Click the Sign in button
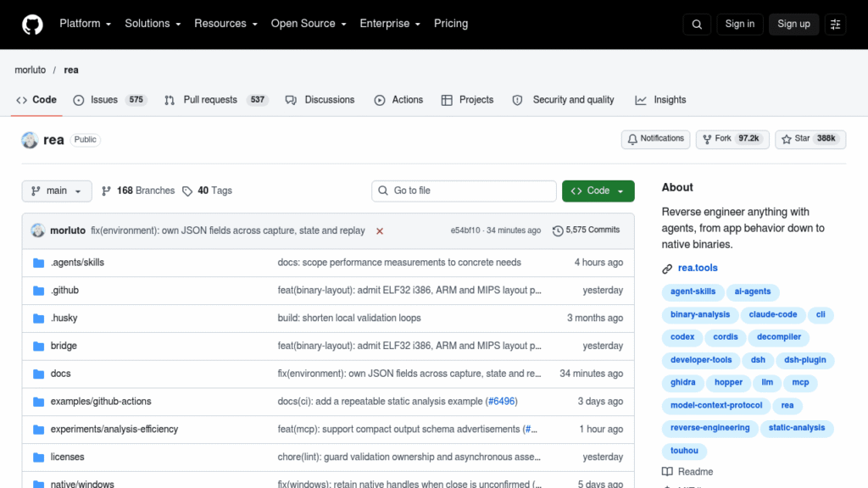Viewport: 868px width, 488px height. pyautogui.click(x=739, y=25)
